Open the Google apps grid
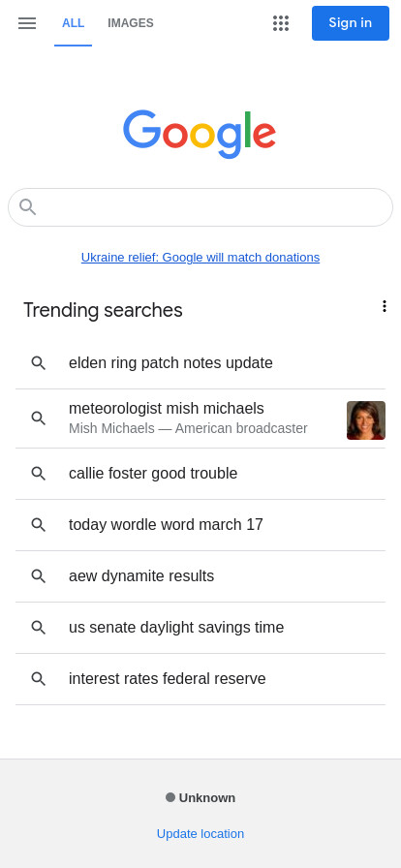Image resolution: width=401 pixels, height=868 pixels. coord(281,22)
